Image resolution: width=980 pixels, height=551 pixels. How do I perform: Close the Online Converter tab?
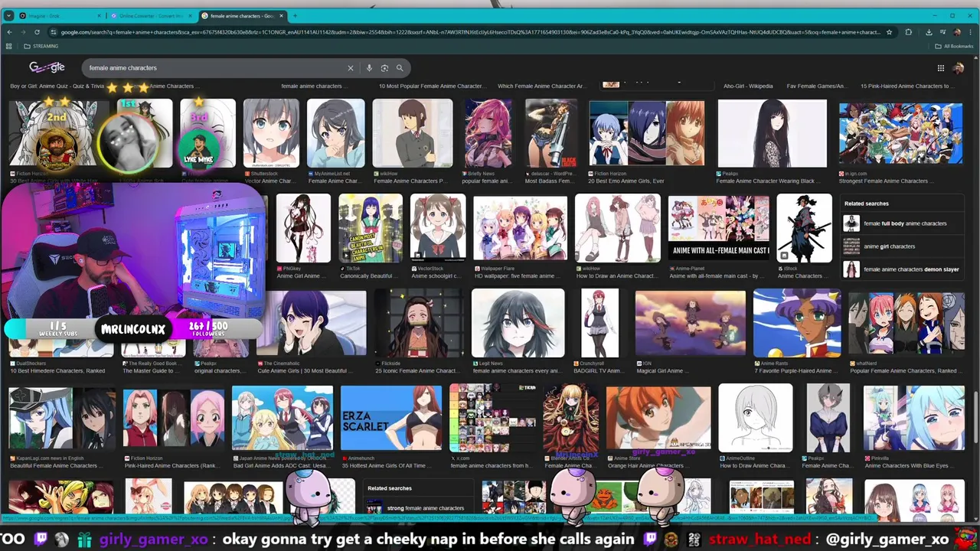pyautogui.click(x=189, y=15)
